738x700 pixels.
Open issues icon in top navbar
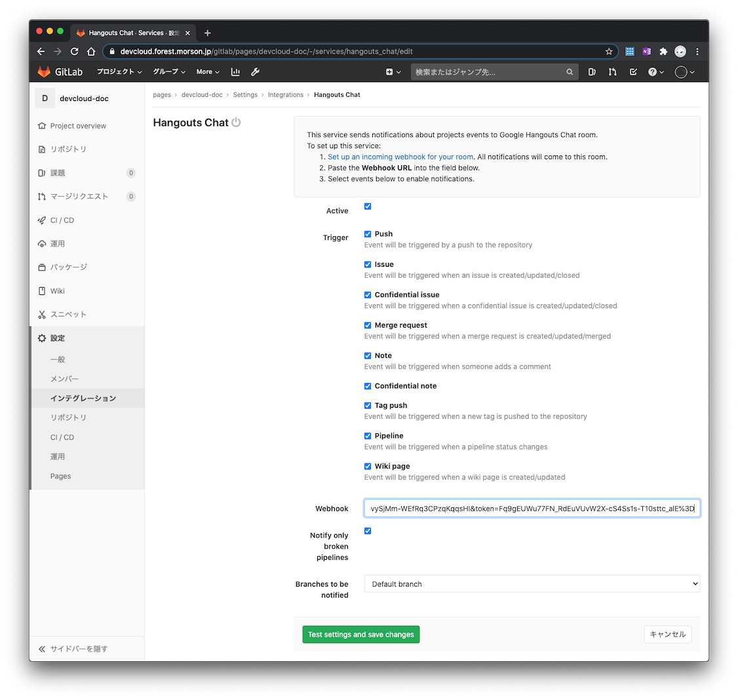(592, 71)
